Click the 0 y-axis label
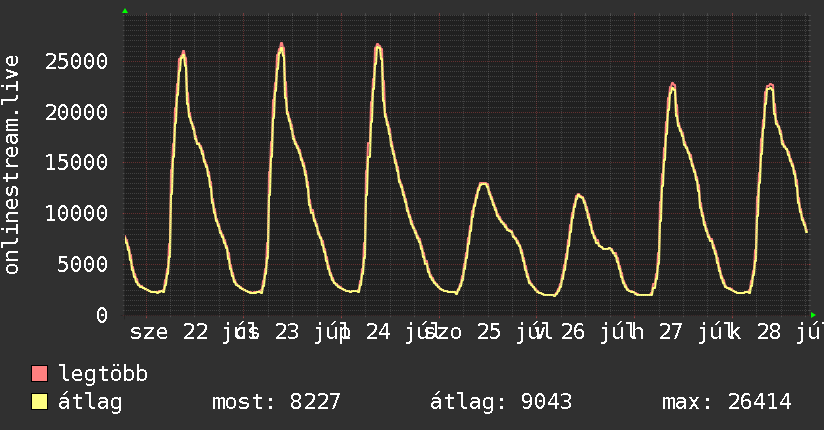The image size is (824, 430). [102, 315]
